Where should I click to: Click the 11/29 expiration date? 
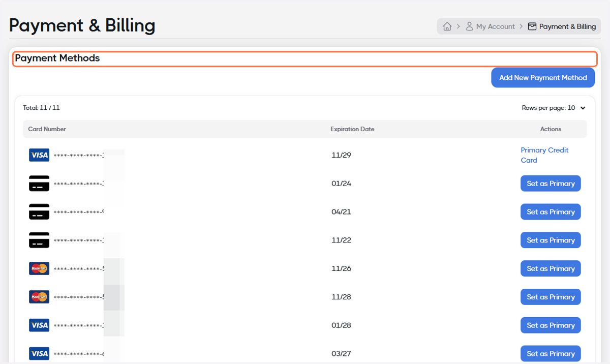341,155
